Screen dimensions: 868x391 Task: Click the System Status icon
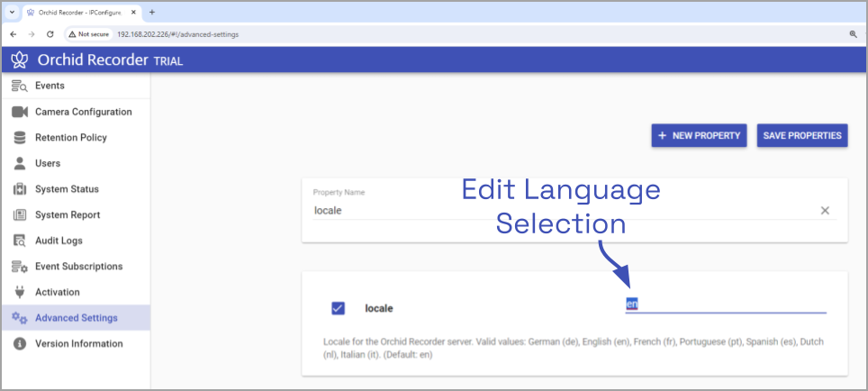[20, 189]
